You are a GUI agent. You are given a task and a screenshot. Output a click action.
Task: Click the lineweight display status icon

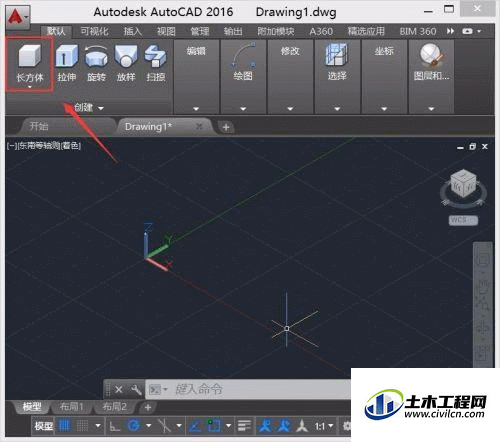245,426
